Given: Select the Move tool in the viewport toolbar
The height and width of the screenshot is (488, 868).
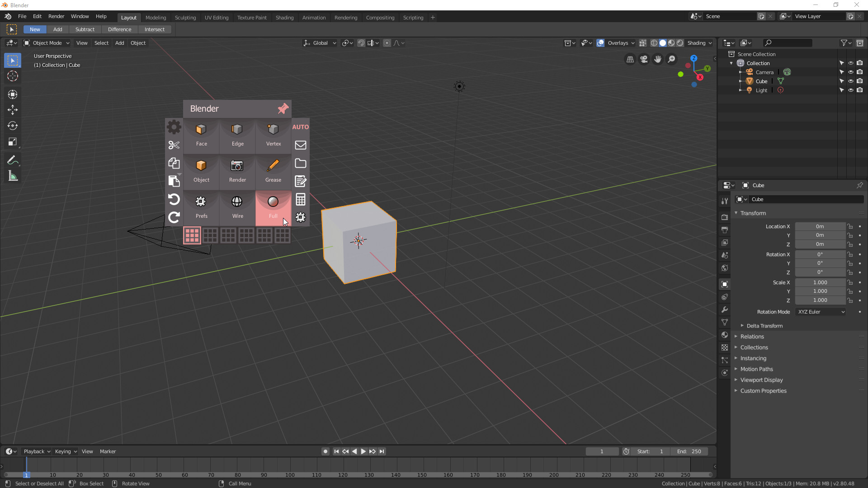Looking at the screenshot, I should click(x=12, y=110).
